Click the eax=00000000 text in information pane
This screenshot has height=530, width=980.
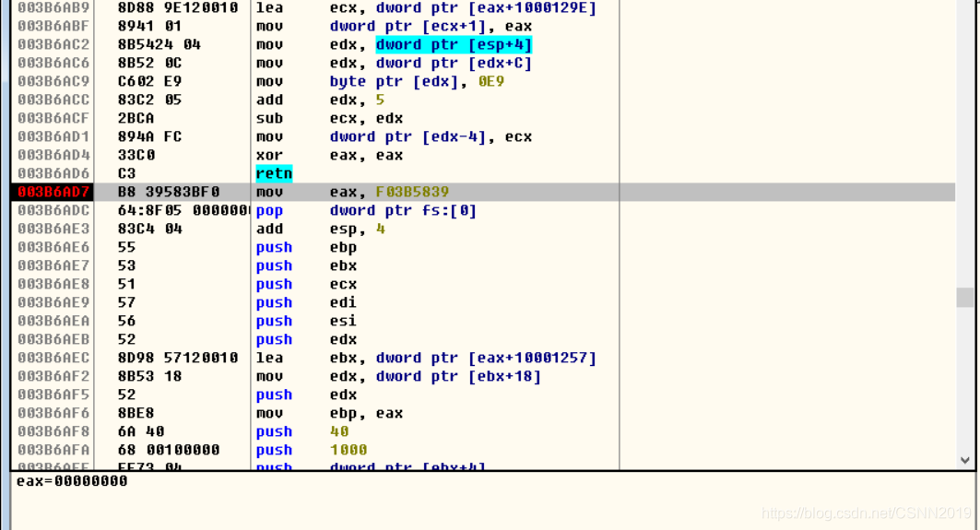pyautogui.click(x=72, y=481)
